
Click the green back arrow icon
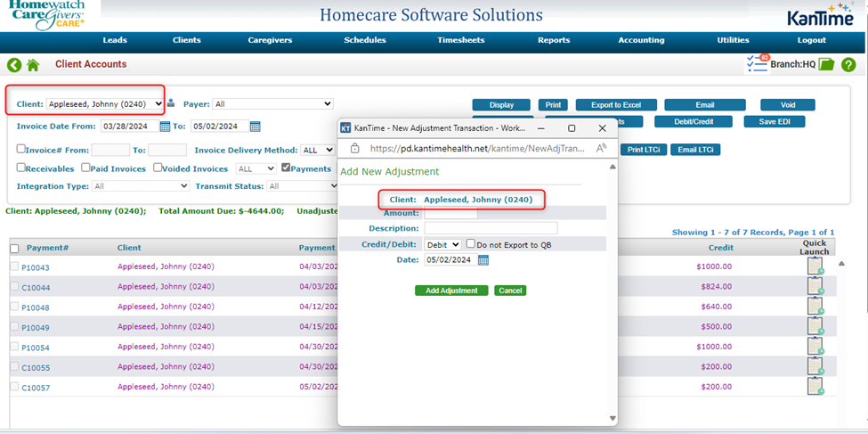pyautogui.click(x=14, y=65)
